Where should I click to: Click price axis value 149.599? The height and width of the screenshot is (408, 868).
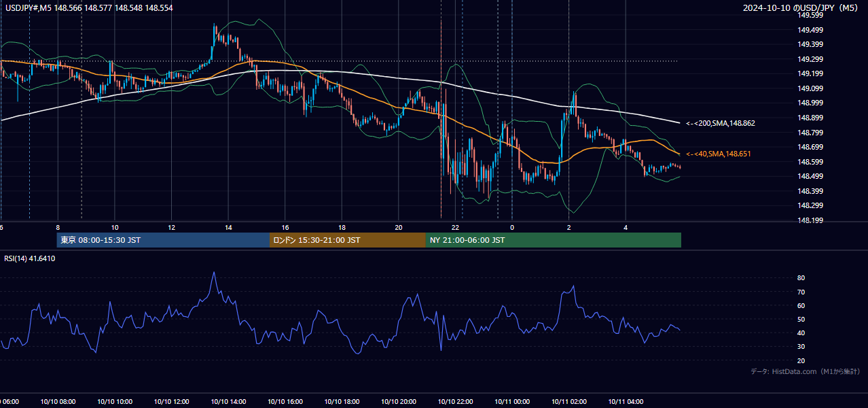[810, 15]
